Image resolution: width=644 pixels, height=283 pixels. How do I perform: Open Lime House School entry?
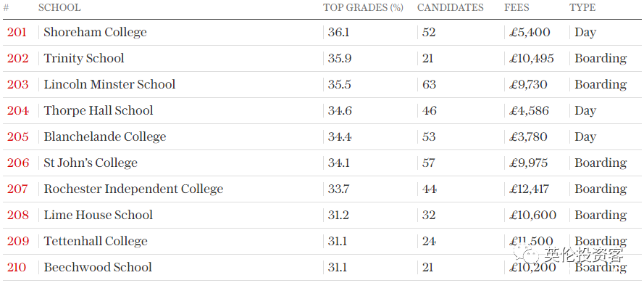pos(99,215)
